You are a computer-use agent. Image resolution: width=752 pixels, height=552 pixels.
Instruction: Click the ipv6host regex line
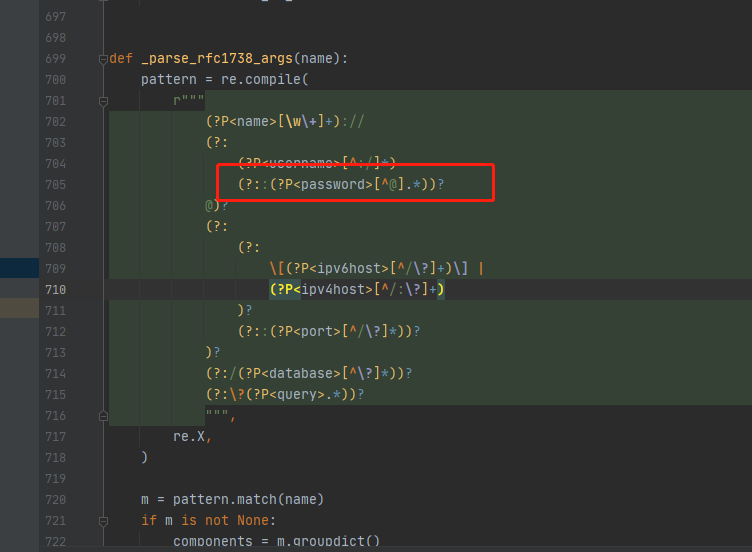[376, 269]
